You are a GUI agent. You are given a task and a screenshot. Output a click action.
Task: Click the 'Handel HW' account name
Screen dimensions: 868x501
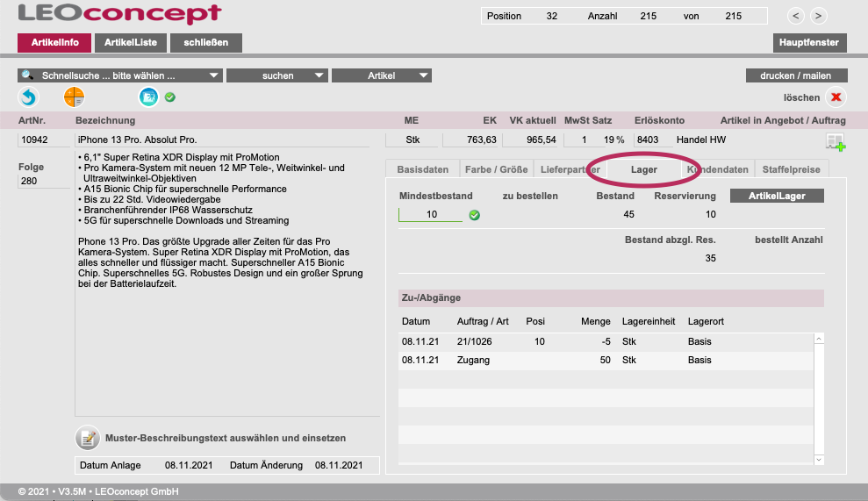pyautogui.click(x=701, y=140)
